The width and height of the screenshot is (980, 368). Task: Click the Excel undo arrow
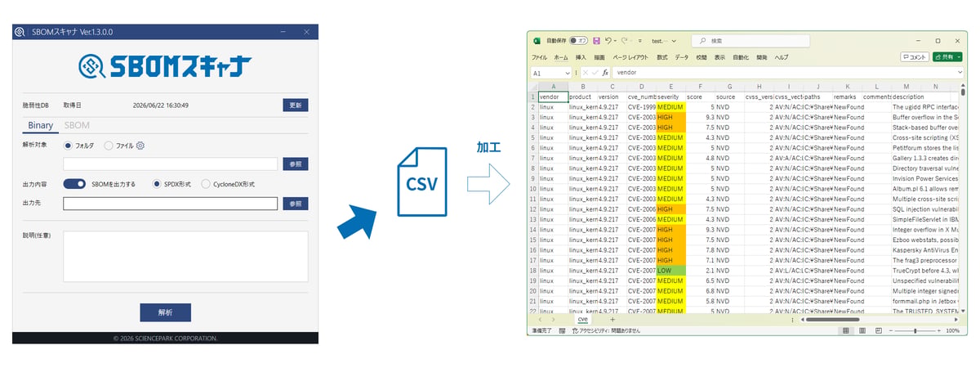[x=609, y=40]
